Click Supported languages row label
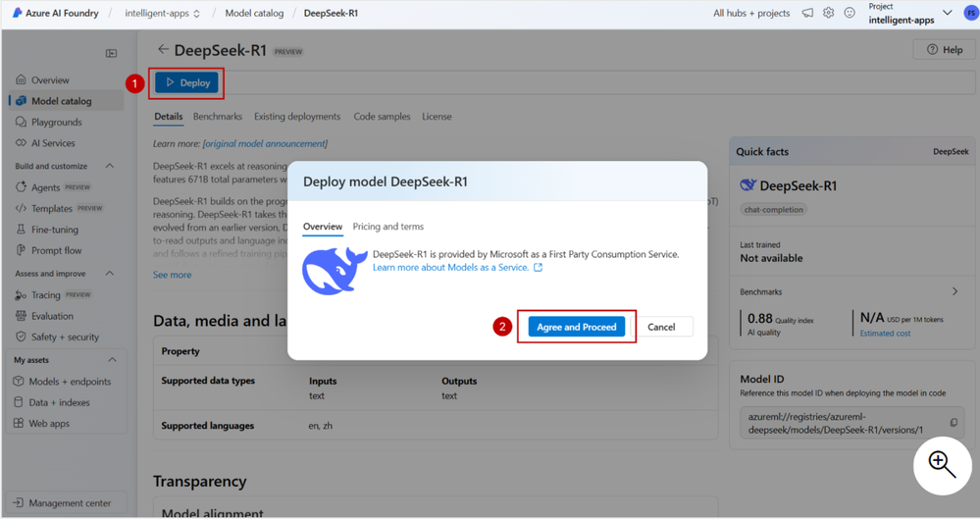 208,425
